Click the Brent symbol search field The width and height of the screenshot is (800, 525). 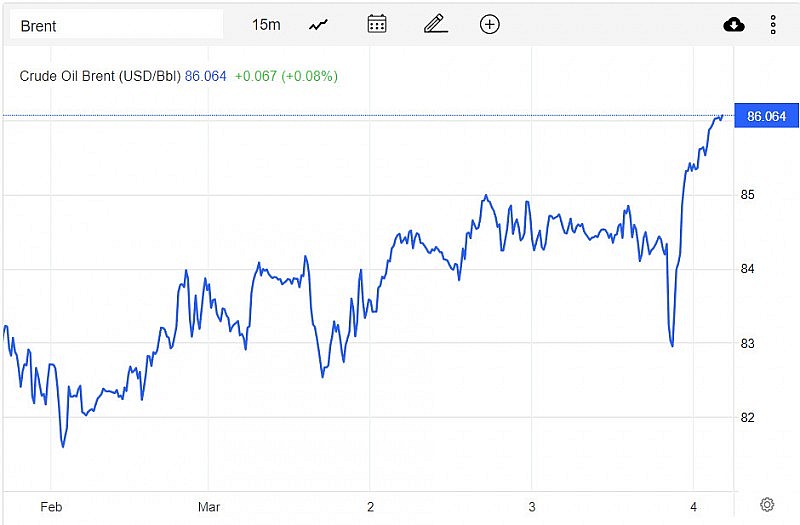[x=115, y=25]
